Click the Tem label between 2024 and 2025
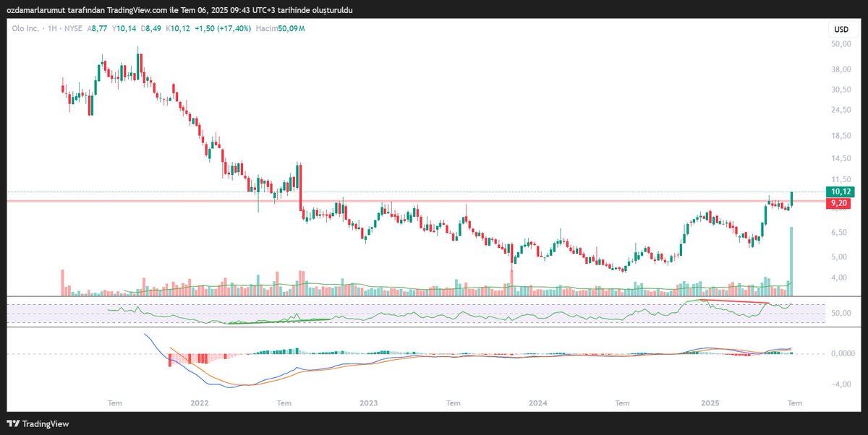The width and height of the screenshot is (868, 435). (x=623, y=402)
